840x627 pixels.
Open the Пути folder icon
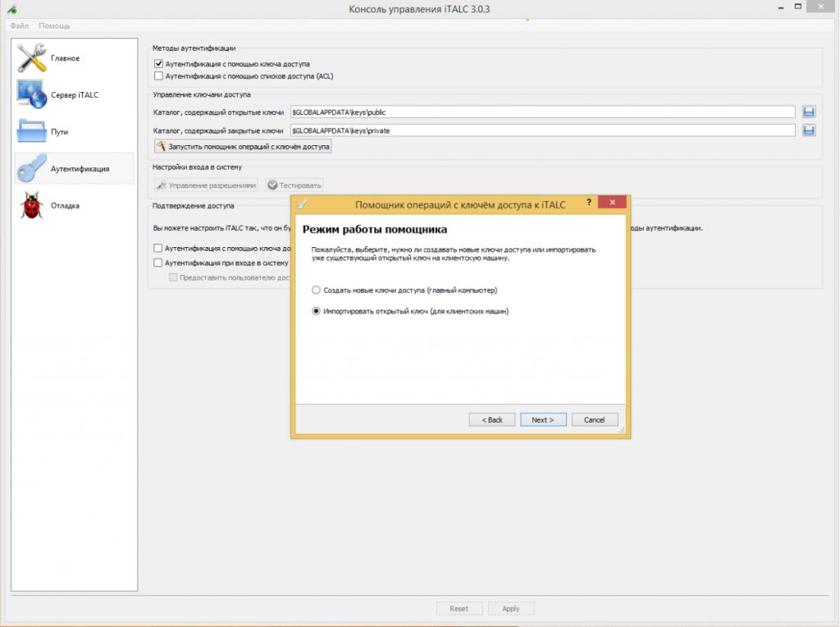(32, 131)
